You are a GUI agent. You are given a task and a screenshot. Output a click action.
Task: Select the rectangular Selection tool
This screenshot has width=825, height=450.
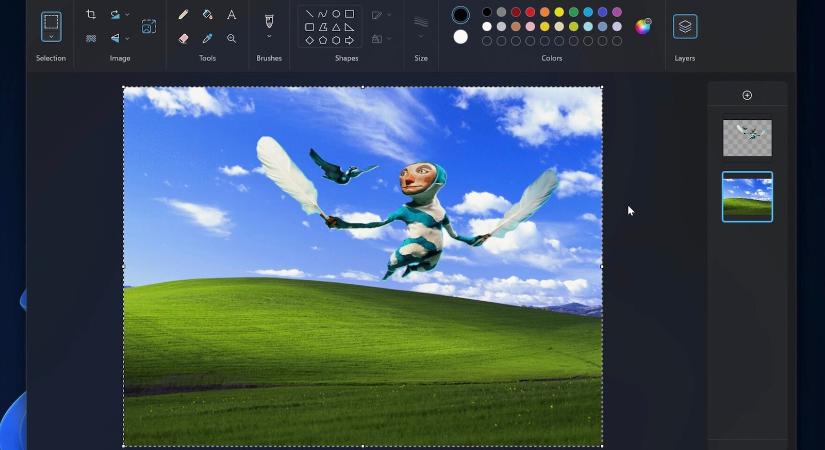(x=51, y=22)
